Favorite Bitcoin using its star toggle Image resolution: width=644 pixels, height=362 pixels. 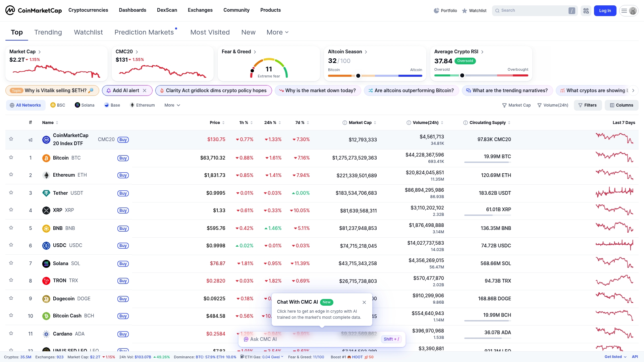pyautogui.click(x=11, y=158)
